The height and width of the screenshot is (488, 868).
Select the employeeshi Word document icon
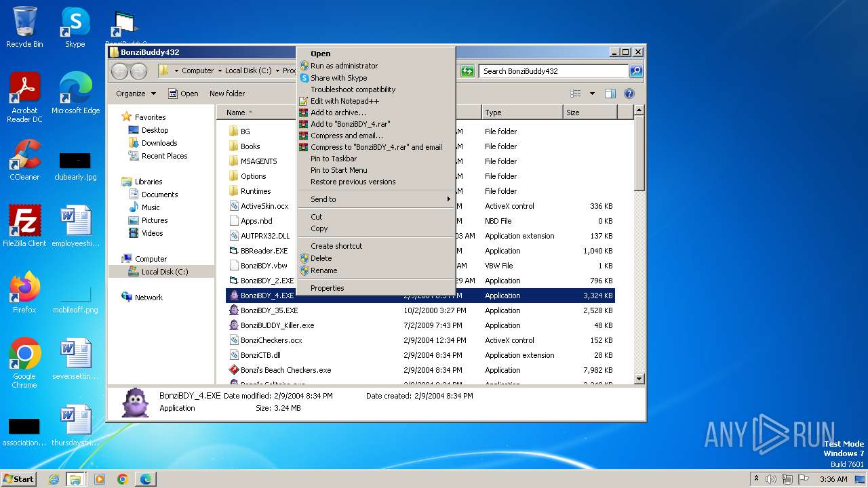pos(75,226)
